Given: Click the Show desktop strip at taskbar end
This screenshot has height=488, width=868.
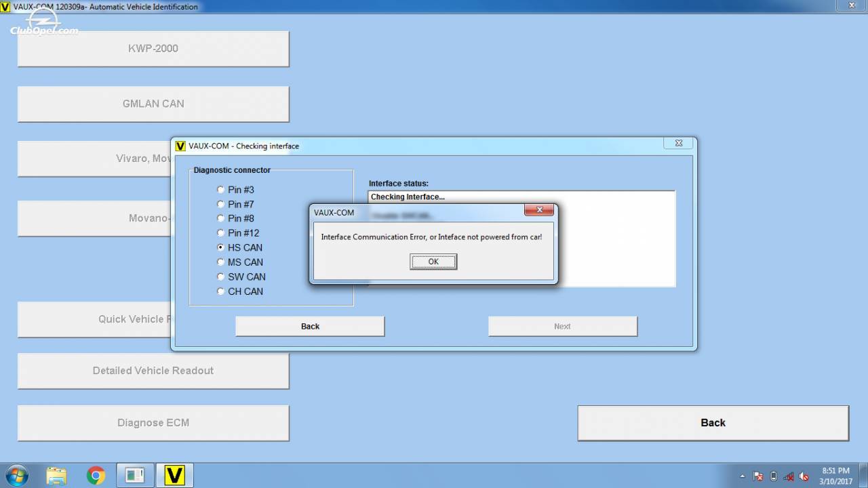Looking at the screenshot, I should [x=863, y=475].
